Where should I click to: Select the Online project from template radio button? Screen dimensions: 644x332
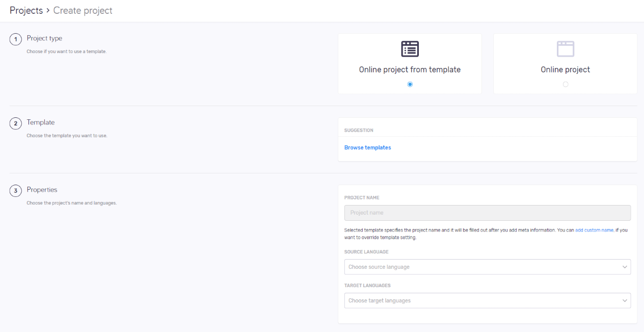pyautogui.click(x=410, y=85)
